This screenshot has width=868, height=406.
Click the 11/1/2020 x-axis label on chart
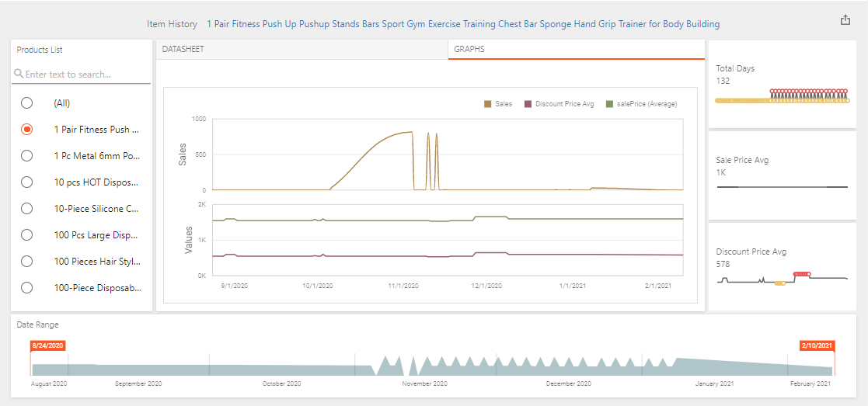point(403,286)
